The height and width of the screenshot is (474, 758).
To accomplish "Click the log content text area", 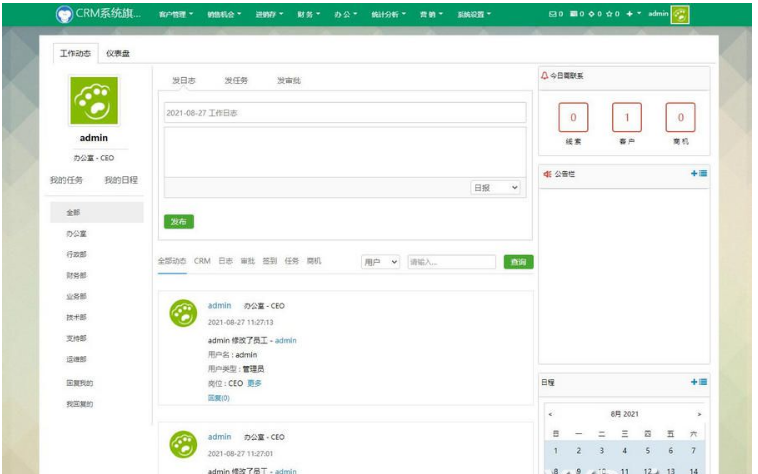I will [x=345, y=152].
